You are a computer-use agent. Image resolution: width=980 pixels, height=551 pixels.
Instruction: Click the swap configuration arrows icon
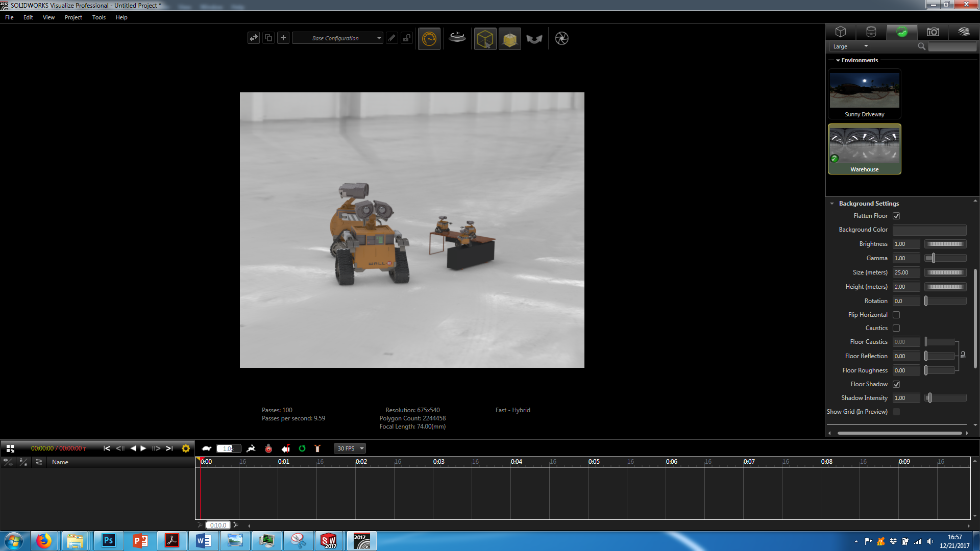pos(254,38)
